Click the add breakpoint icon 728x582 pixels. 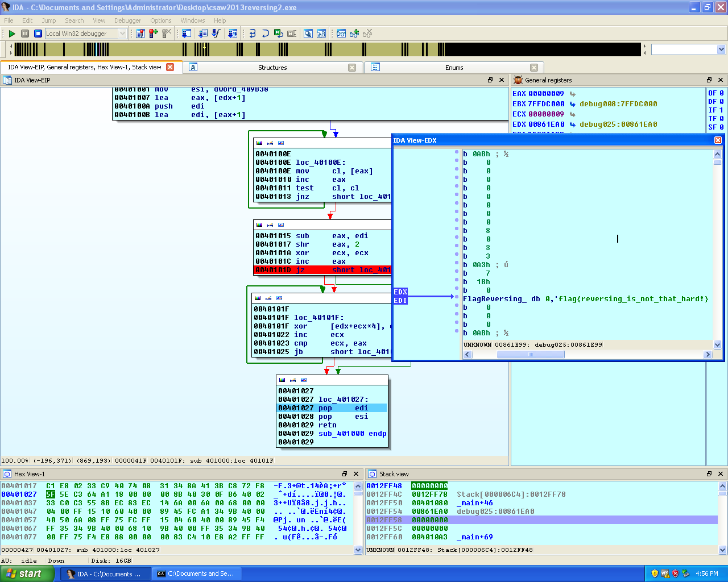[154, 34]
